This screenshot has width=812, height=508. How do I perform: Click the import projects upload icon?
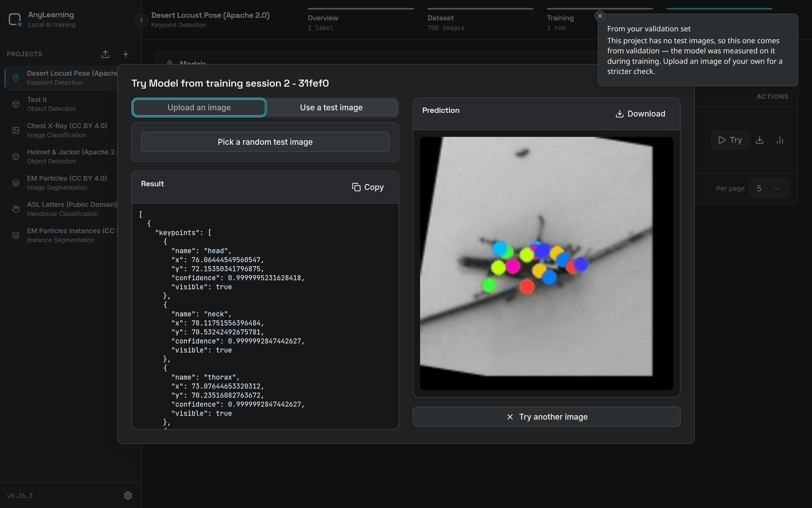click(106, 54)
